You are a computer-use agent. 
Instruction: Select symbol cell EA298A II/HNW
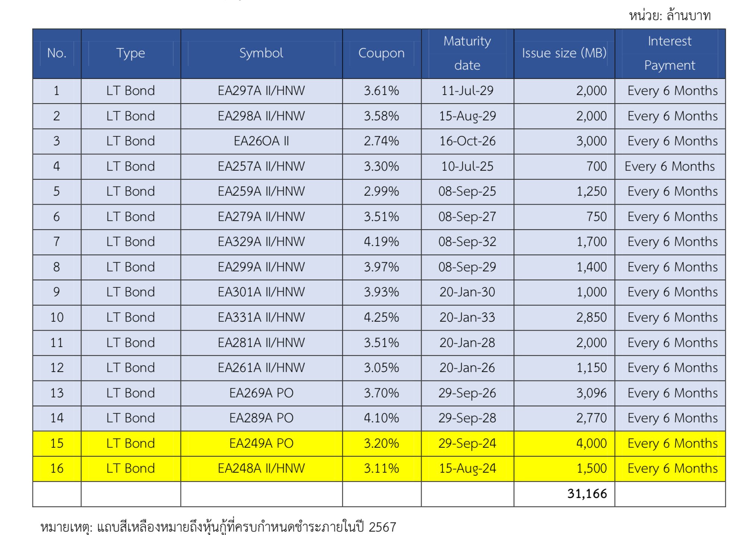[261, 116]
